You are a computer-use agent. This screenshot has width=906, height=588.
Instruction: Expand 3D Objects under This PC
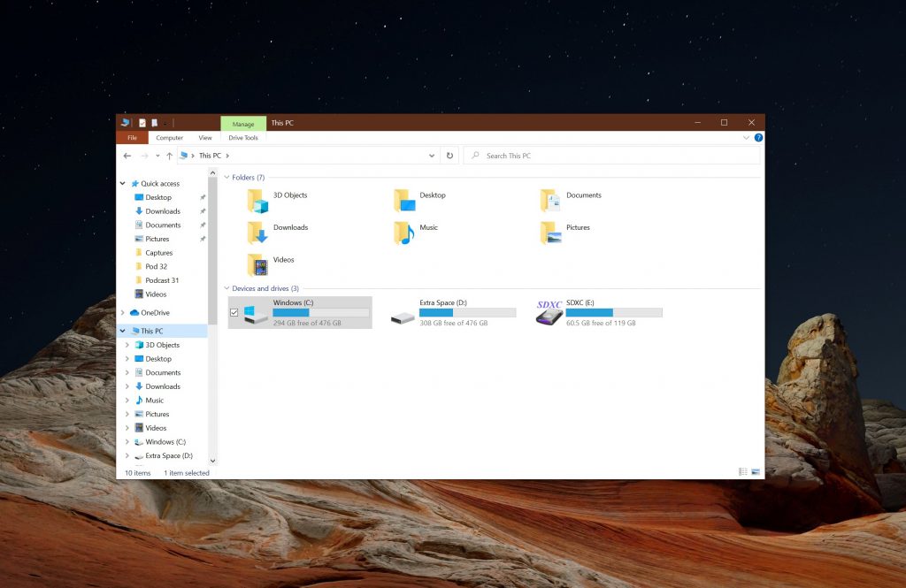click(127, 345)
